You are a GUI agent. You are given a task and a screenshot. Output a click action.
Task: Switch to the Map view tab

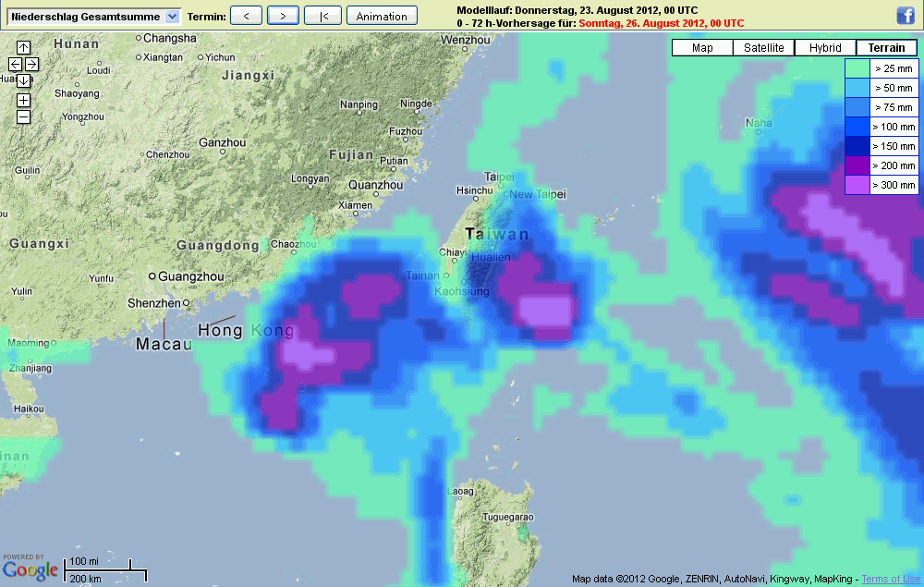click(x=702, y=48)
